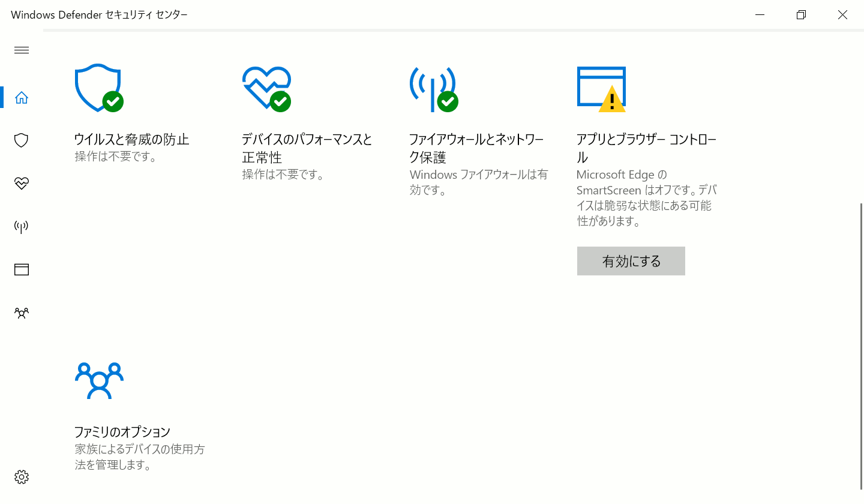
Task: Open the settings gear in the sidebar
Action: tap(22, 477)
